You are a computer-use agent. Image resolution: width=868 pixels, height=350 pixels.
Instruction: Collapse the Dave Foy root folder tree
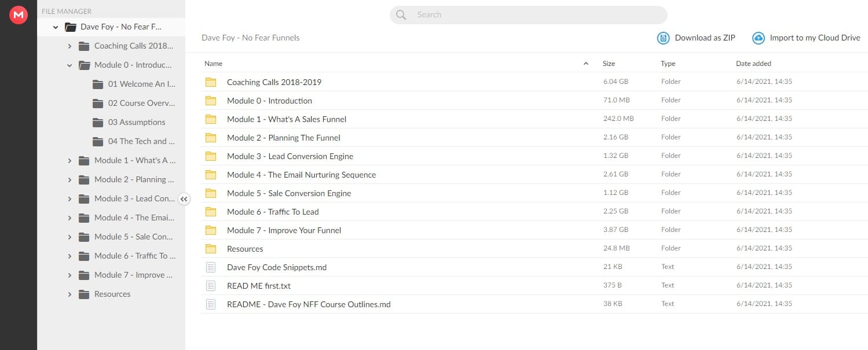(x=56, y=27)
